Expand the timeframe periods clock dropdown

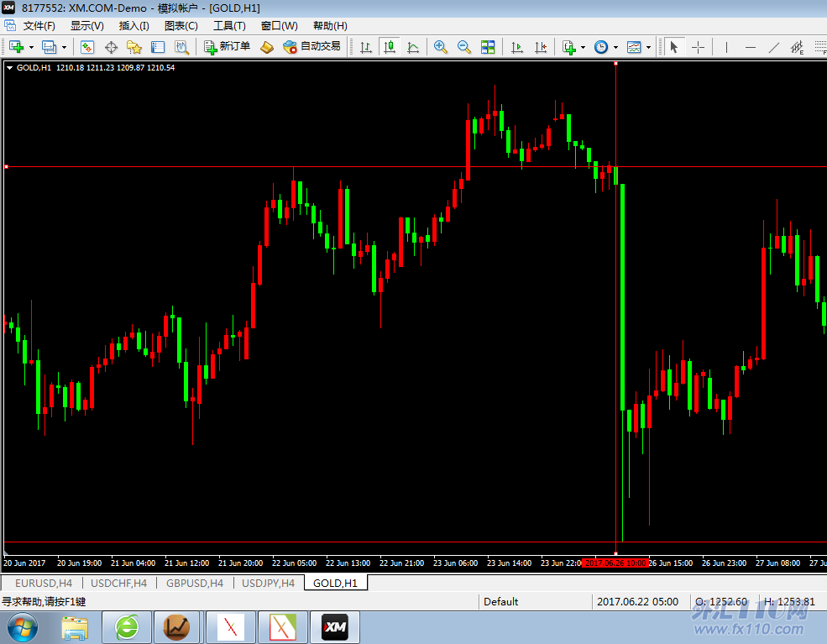pos(615,47)
